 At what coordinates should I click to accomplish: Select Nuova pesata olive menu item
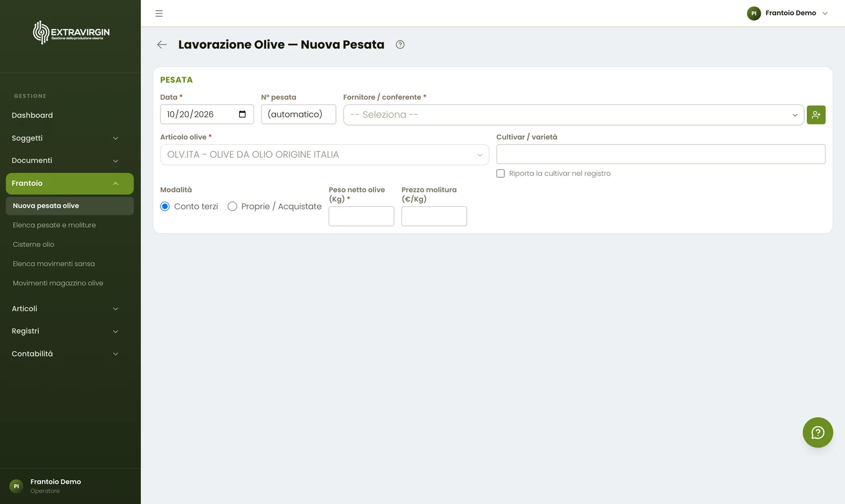70,206
